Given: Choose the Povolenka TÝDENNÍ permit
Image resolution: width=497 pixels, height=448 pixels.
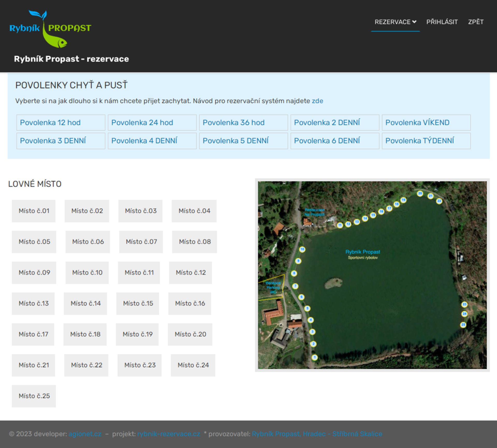Looking at the screenshot, I should pyautogui.click(x=426, y=141).
